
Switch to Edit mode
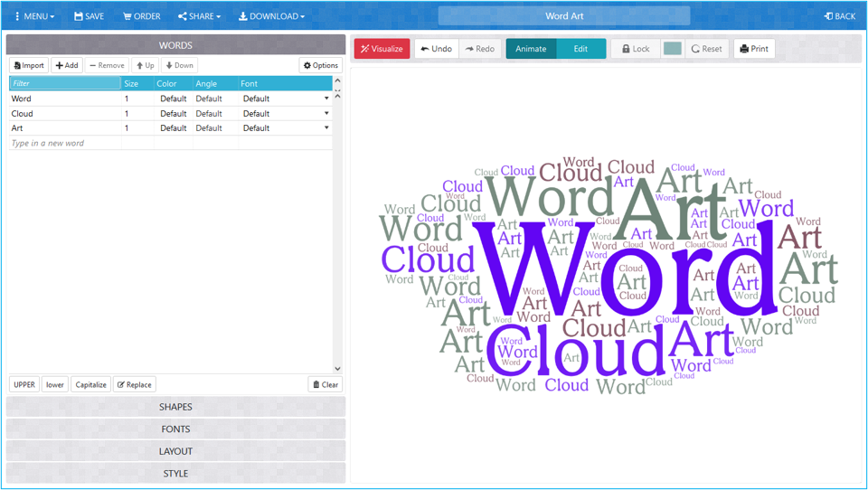580,49
